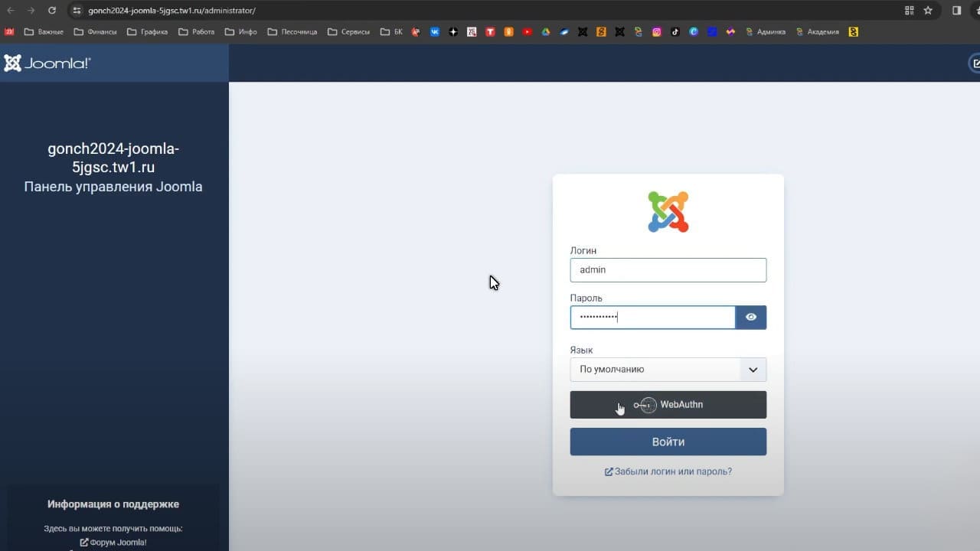Reload the page with the refresh icon
Screen dimensions: 980x551
pos(52,11)
